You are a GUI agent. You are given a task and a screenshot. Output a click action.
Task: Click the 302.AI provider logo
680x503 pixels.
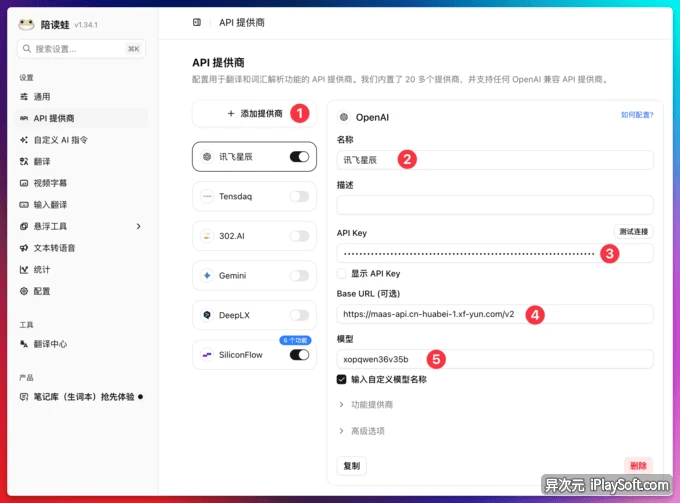click(x=207, y=236)
